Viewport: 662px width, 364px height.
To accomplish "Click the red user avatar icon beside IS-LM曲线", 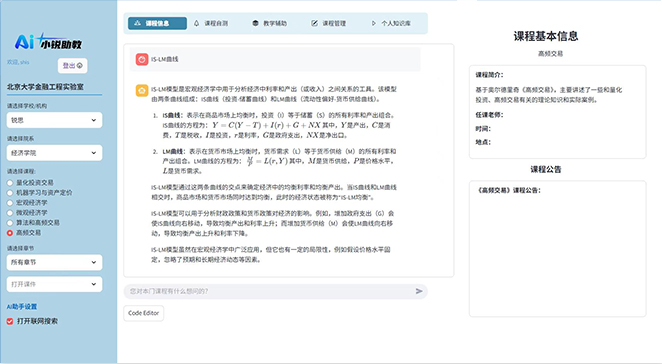I will coord(142,59).
